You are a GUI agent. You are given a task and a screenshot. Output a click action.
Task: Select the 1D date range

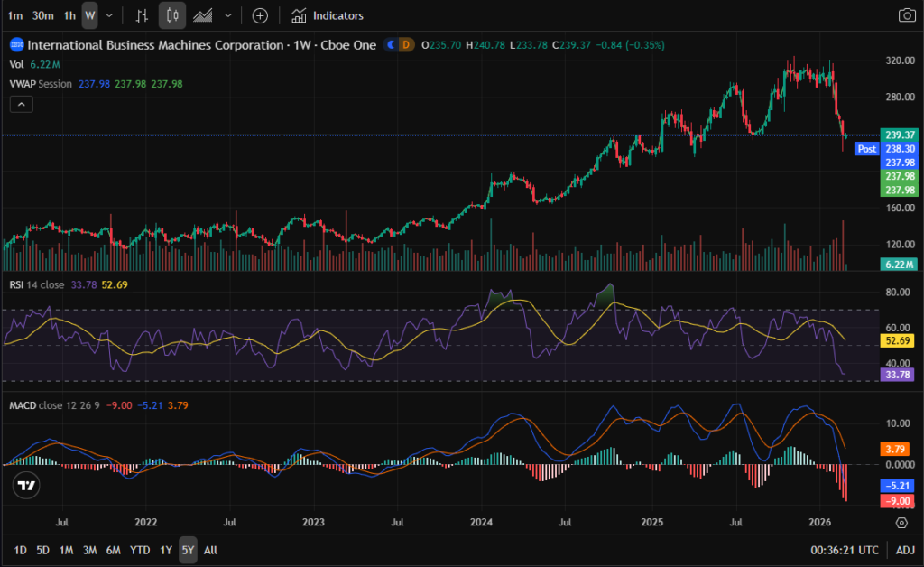(x=20, y=550)
